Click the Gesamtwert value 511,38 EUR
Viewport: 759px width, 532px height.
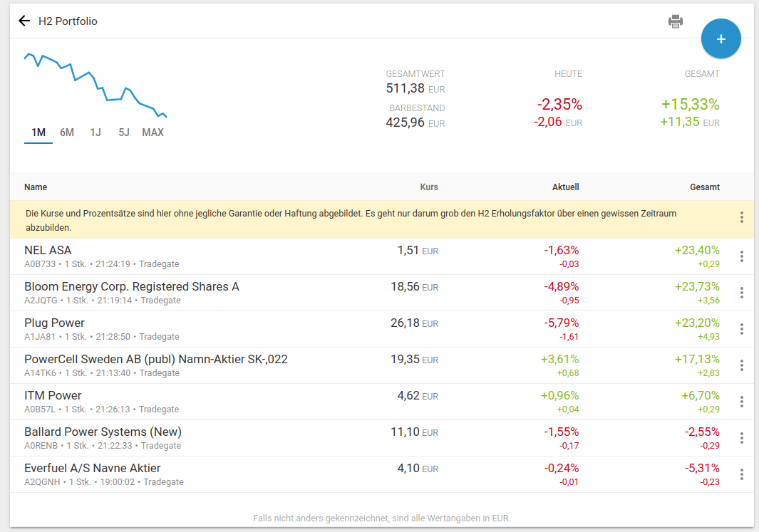click(415, 88)
